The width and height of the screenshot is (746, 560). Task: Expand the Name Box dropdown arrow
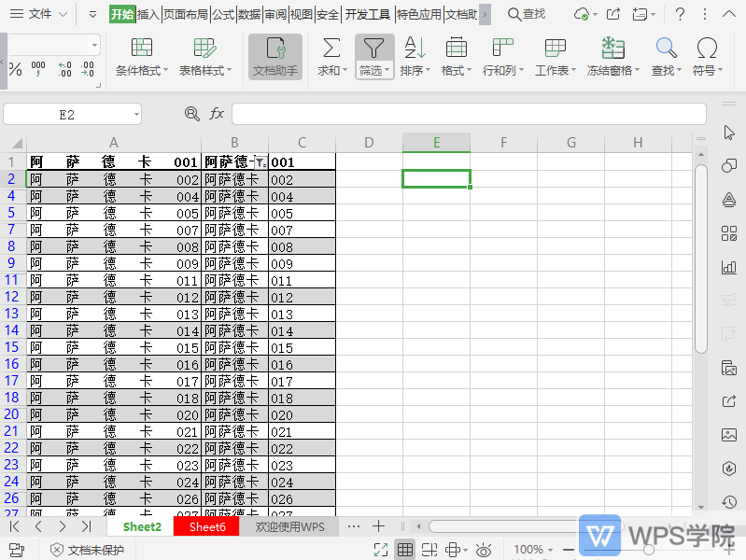coord(136,114)
